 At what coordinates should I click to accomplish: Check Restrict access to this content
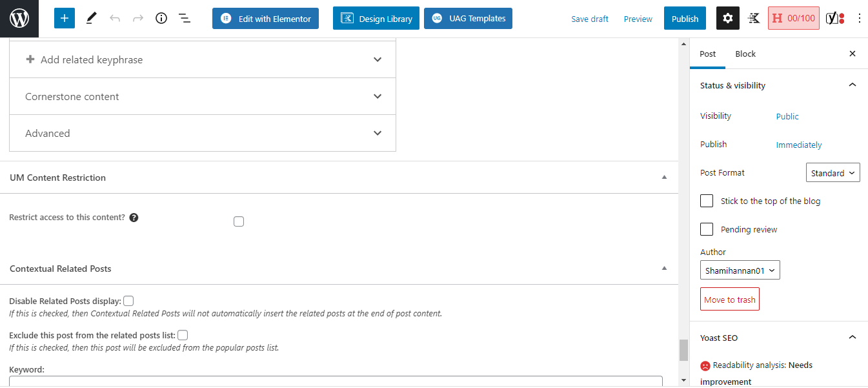[239, 221]
